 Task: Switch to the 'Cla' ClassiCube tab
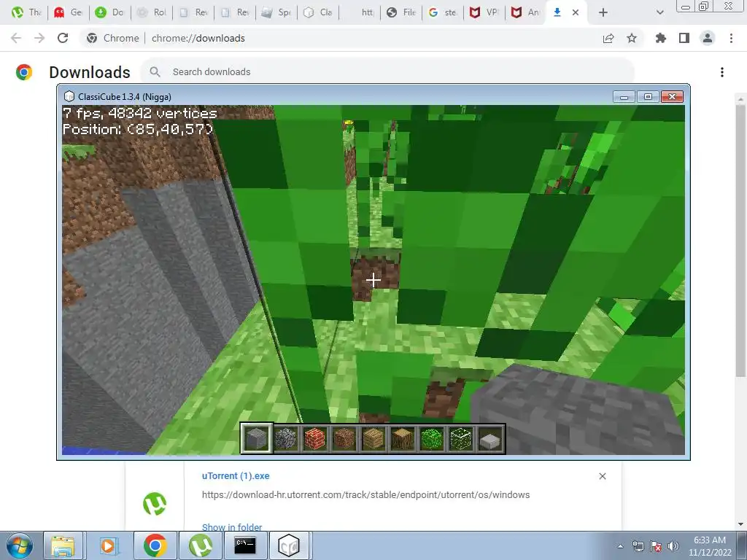tap(318, 12)
